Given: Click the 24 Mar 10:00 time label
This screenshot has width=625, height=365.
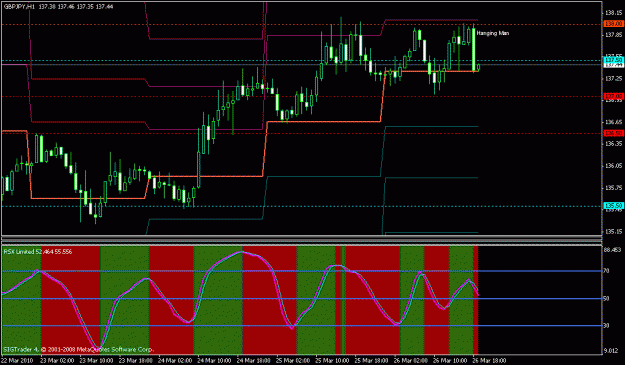Looking at the screenshot, I should (215, 361).
